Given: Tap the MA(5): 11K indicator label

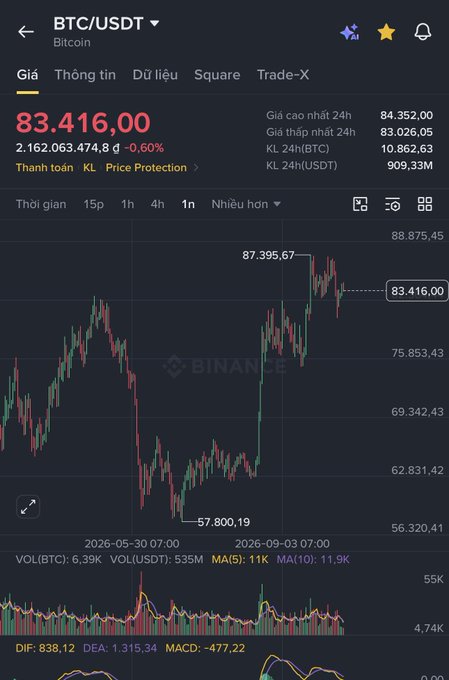Looking at the screenshot, I should (240, 559).
